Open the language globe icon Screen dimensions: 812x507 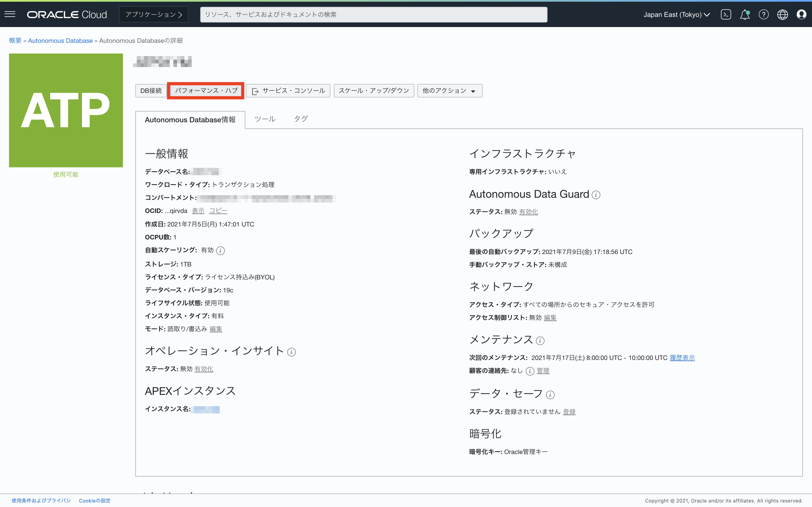[782, 14]
